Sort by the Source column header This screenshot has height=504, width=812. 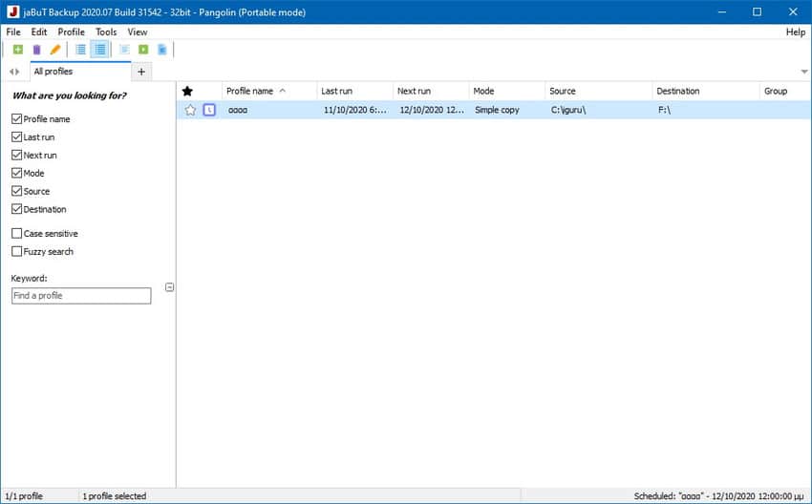pos(599,91)
